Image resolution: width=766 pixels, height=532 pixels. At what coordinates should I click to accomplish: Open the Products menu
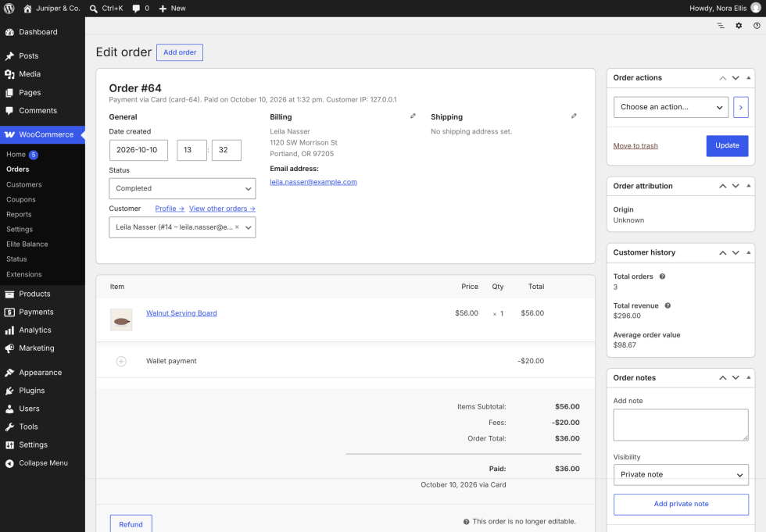[42, 294]
